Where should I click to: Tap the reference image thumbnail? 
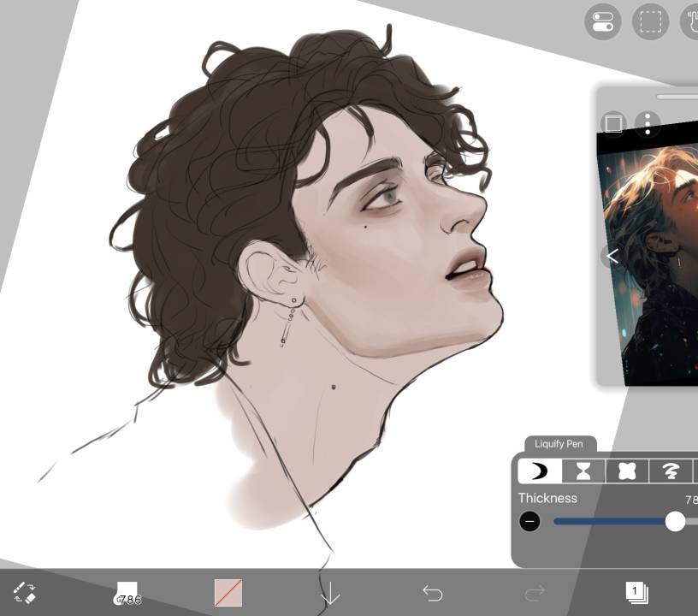coord(648,254)
